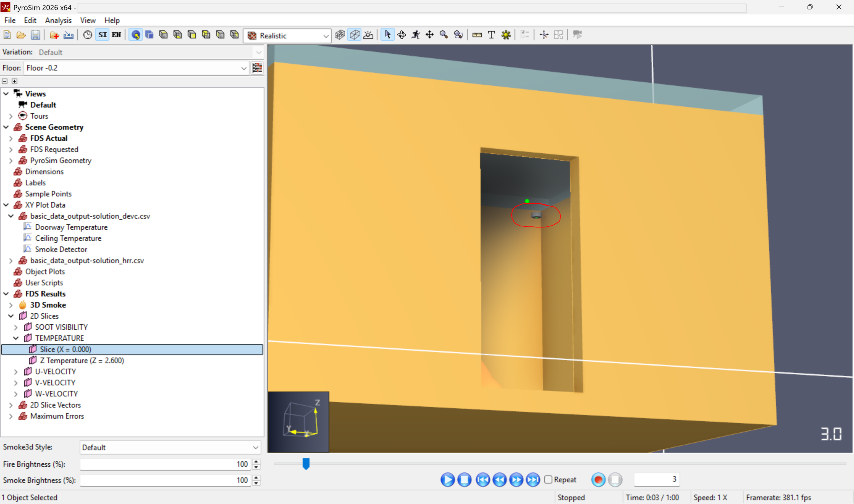Image resolution: width=854 pixels, height=504 pixels.
Task: Step forward one frame
Action: tap(516, 480)
